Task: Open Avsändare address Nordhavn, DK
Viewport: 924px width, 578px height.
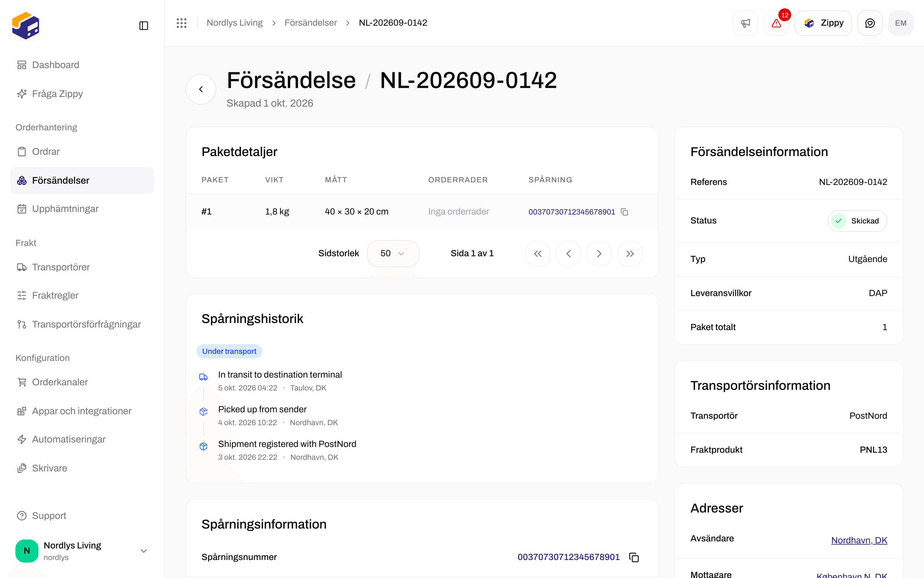Action: click(859, 540)
